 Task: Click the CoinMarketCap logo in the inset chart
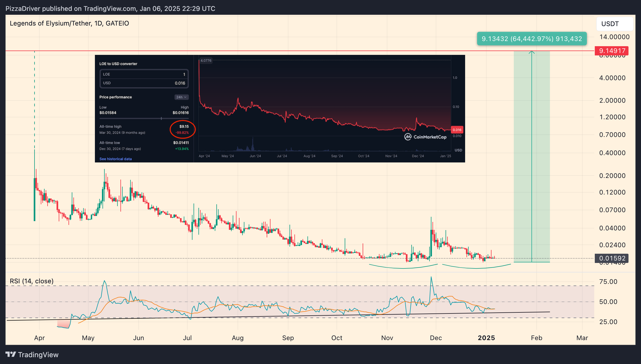click(425, 137)
